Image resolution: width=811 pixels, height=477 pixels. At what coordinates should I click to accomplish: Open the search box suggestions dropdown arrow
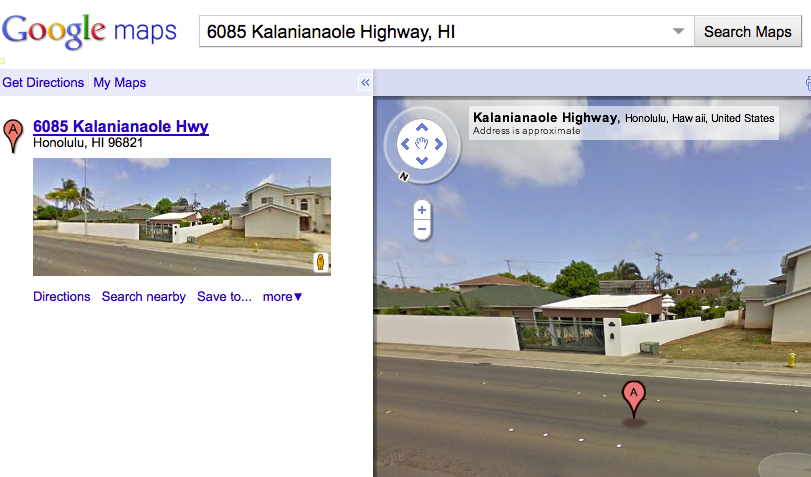coord(678,32)
